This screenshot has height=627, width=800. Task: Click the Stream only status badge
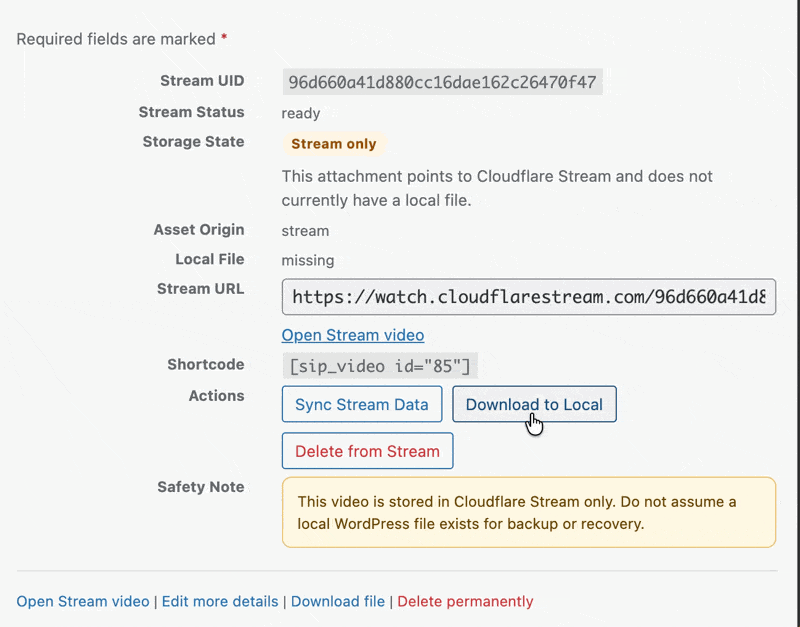pos(333,144)
